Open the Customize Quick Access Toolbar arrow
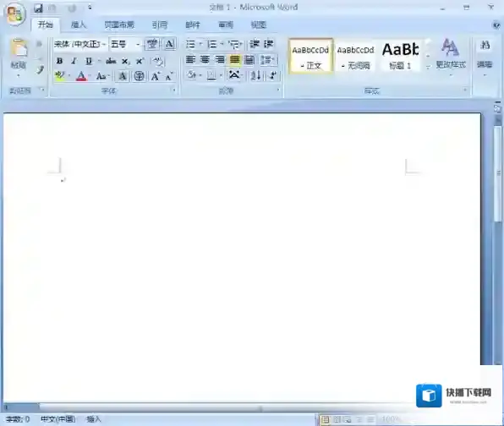Image resolution: width=504 pixels, height=426 pixels. pyautogui.click(x=90, y=8)
